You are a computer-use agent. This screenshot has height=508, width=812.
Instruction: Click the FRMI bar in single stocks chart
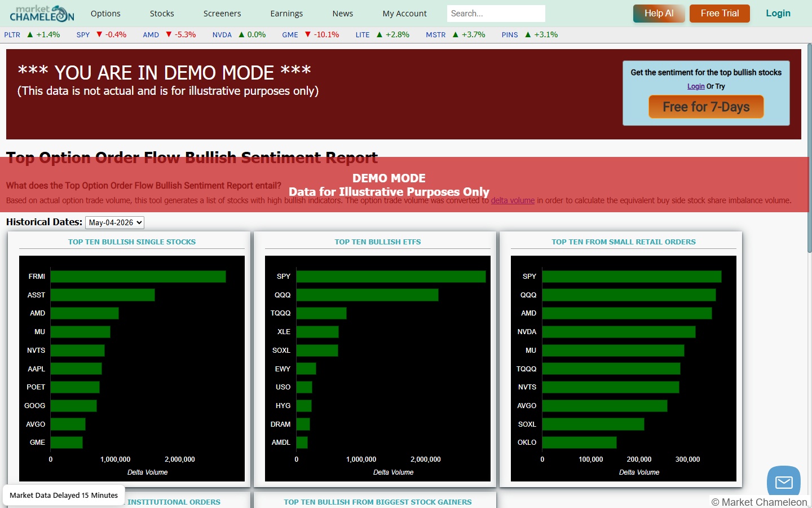(138, 277)
